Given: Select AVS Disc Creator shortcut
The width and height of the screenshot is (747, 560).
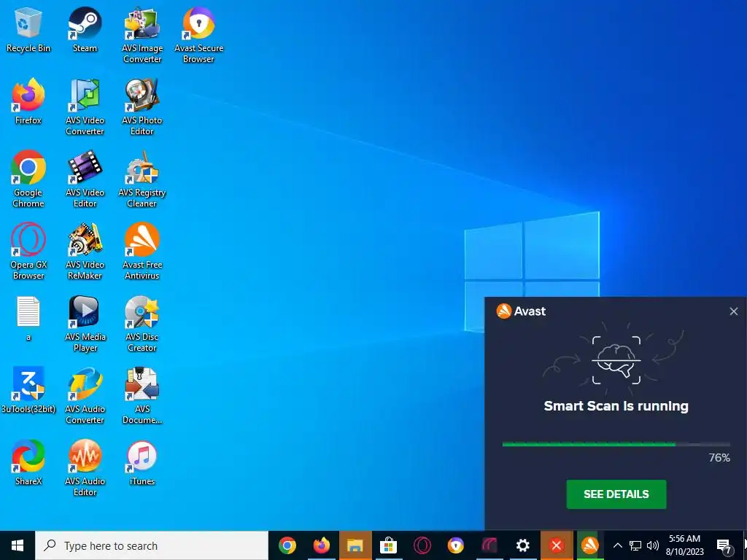Looking at the screenshot, I should (x=142, y=324).
